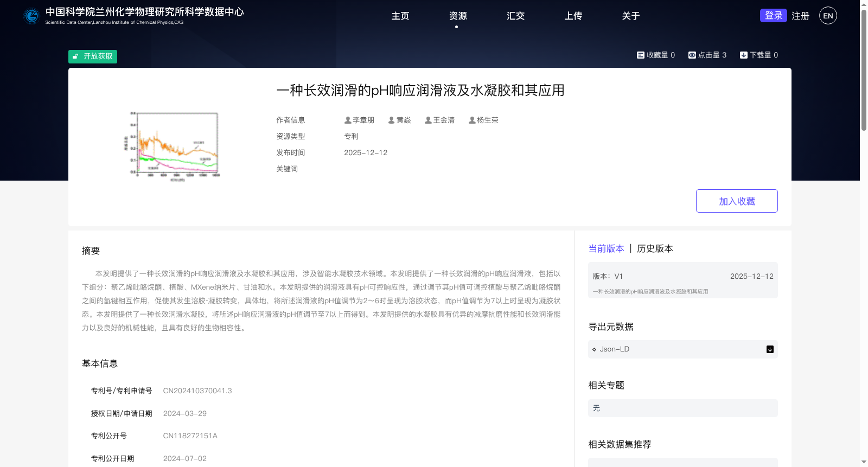This screenshot has height=467, width=868.
Task: Click the 无 entry under 相关专题
Action: tap(683, 408)
